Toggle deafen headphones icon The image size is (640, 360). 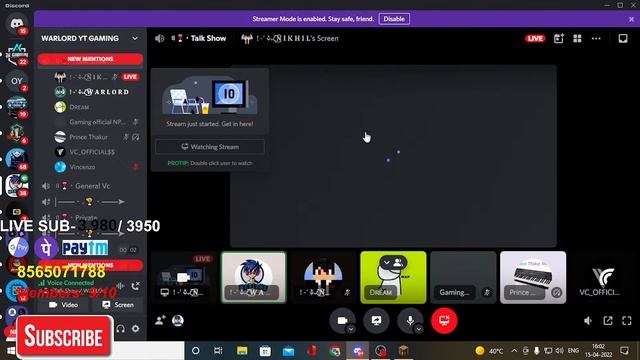pos(120,329)
